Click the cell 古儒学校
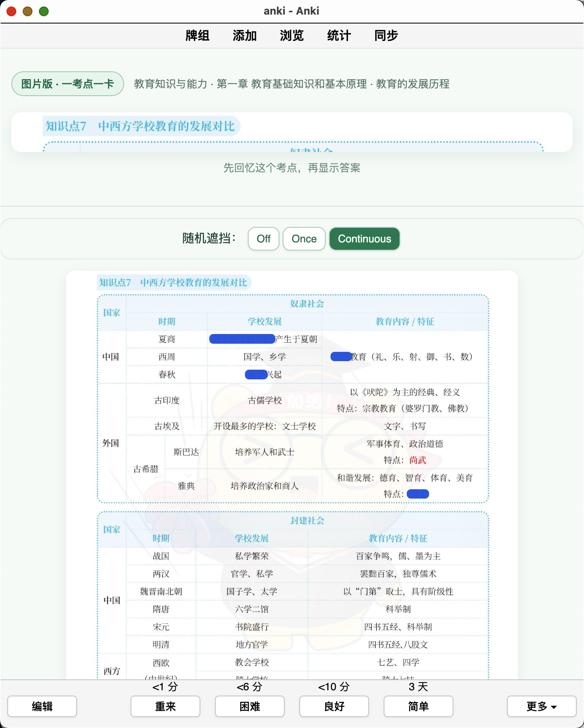Image resolution: width=584 pixels, height=728 pixels. coord(265,400)
